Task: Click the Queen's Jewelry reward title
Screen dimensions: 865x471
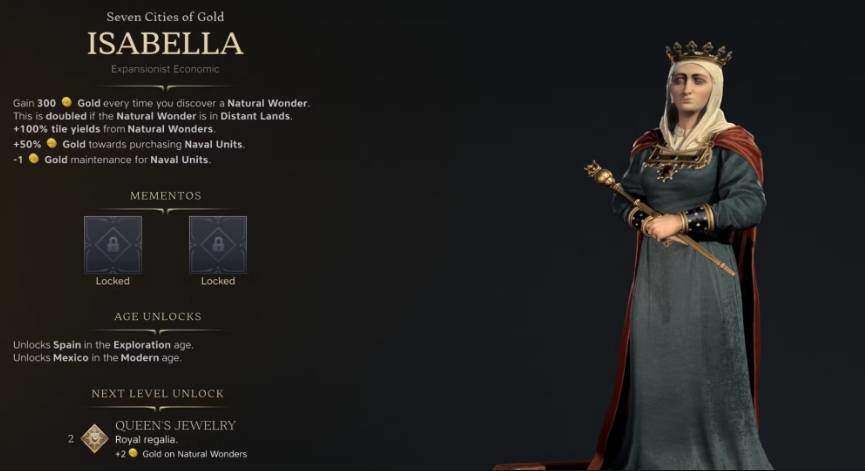Action: pos(175,425)
